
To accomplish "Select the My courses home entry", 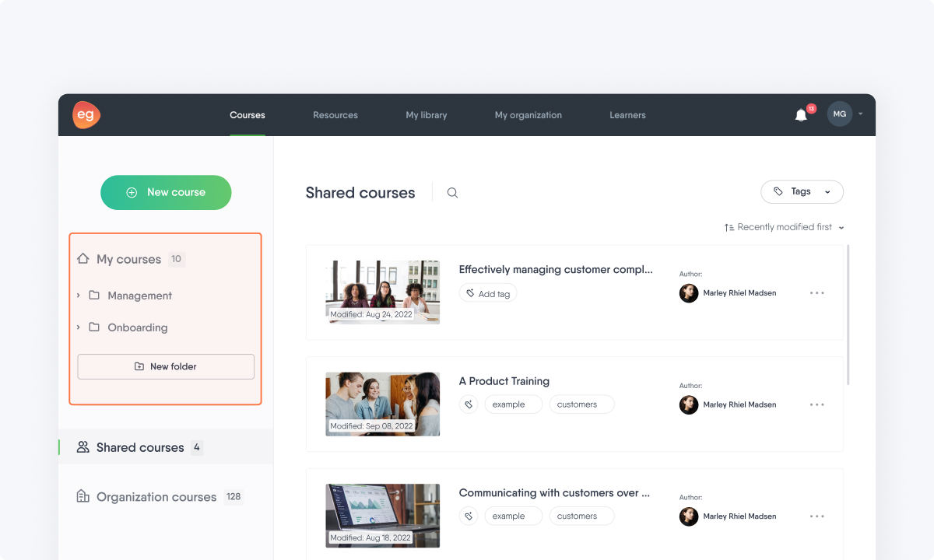I will [120, 259].
